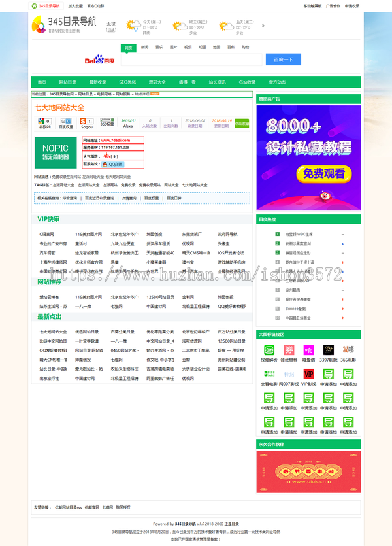Click 七大地网站大全 under 最新点出

53,332
